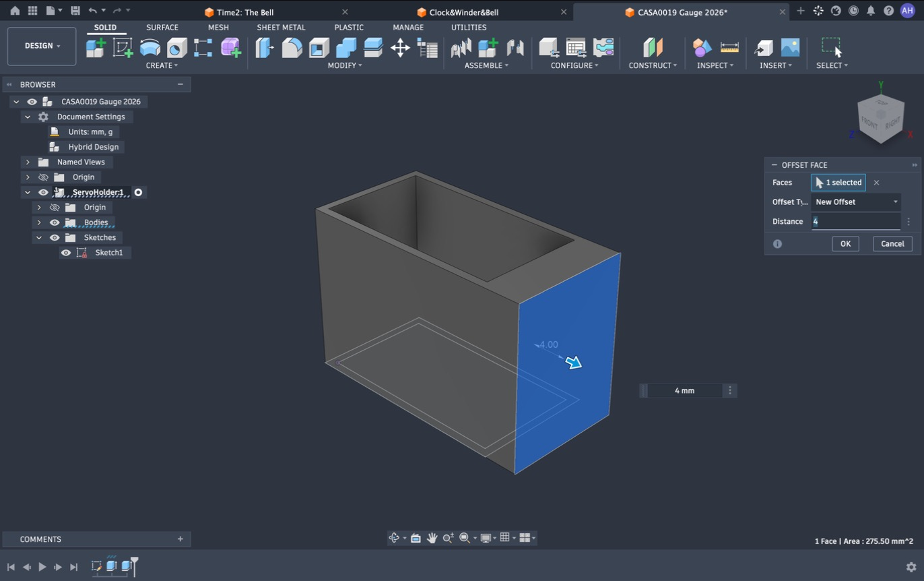Open a new design tab
The width and height of the screenshot is (924, 581).
pos(800,11)
